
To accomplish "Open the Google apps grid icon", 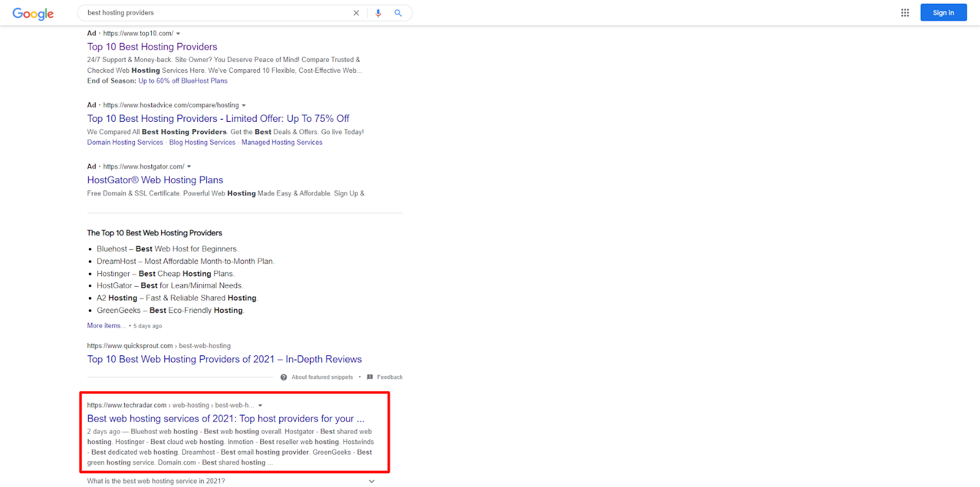I will pyautogui.click(x=905, y=12).
